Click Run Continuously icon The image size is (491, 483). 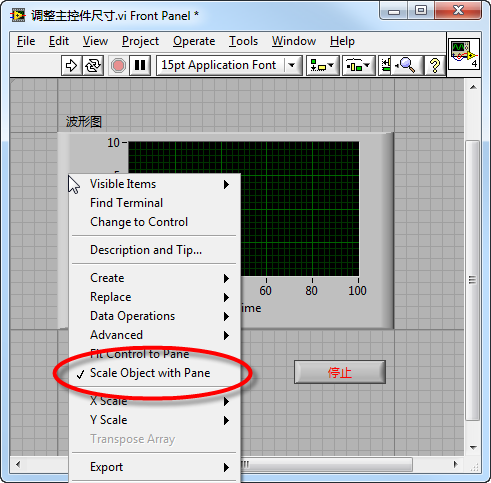[x=93, y=65]
